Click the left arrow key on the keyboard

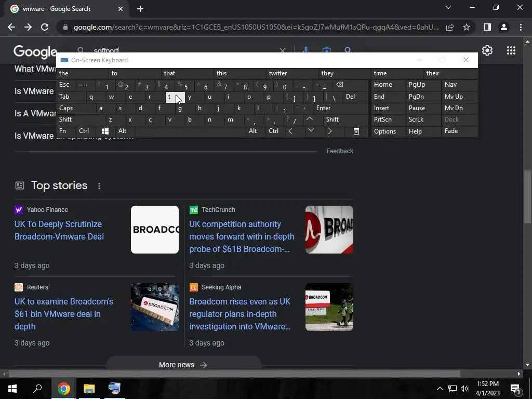click(290, 131)
